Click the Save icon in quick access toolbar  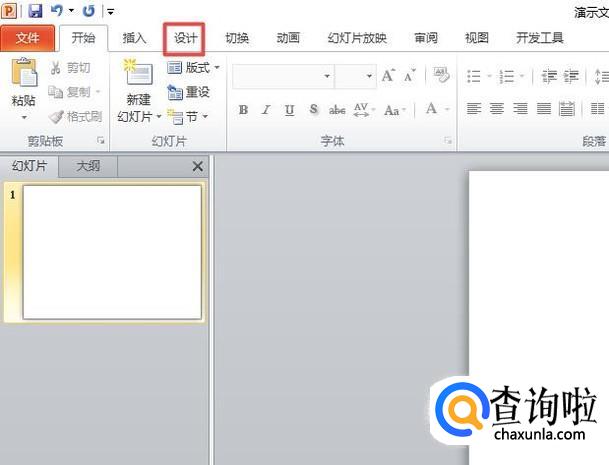tap(35, 11)
